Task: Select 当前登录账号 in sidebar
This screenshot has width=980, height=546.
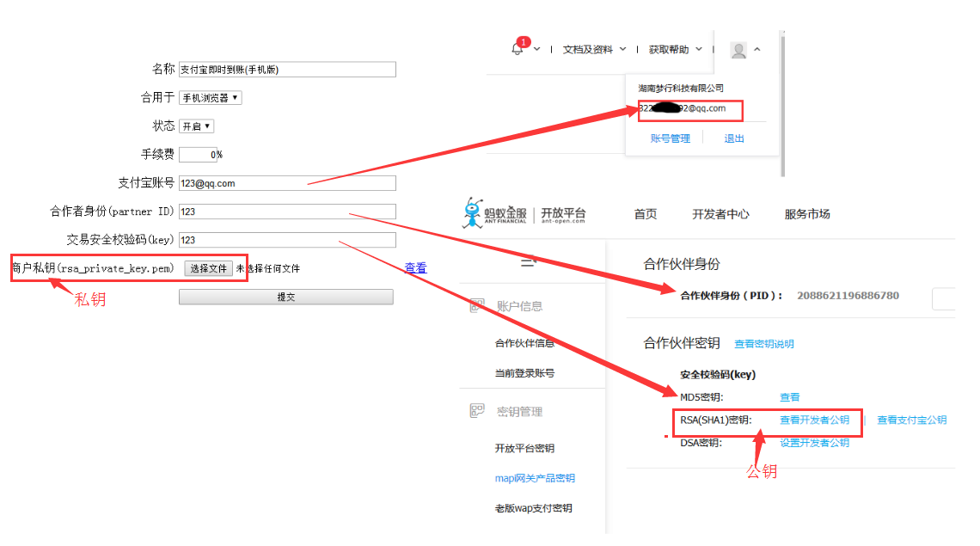Action: 524,373
